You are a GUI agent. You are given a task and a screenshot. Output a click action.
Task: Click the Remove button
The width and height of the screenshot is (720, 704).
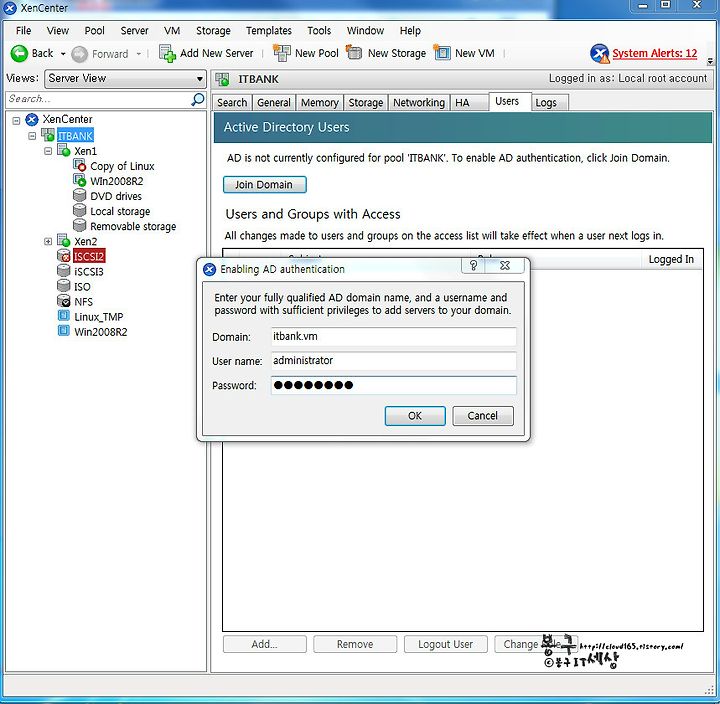point(355,644)
